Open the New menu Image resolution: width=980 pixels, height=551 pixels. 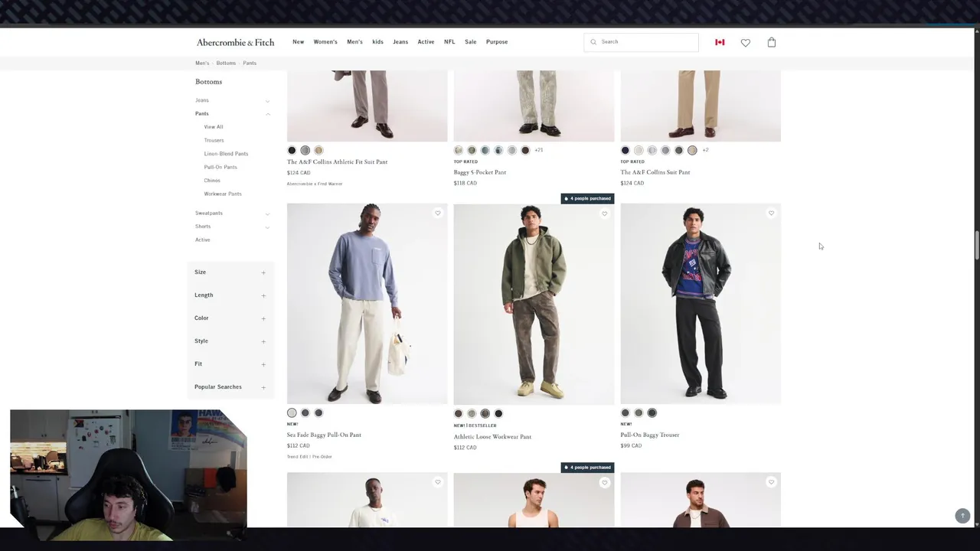point(298,42)
